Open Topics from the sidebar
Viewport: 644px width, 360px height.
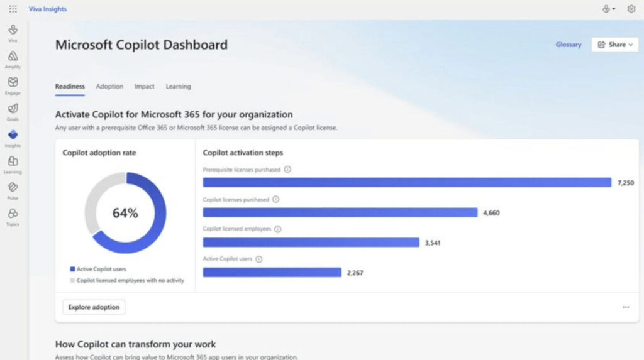(13, 217)
